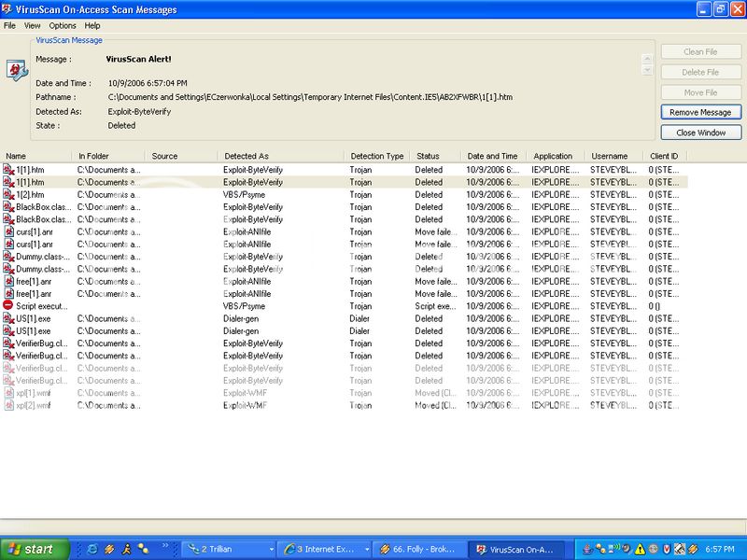747x560 pixels.
Task: Open the Internet Explorer group dropdown arrow
Action: point(367,550)
